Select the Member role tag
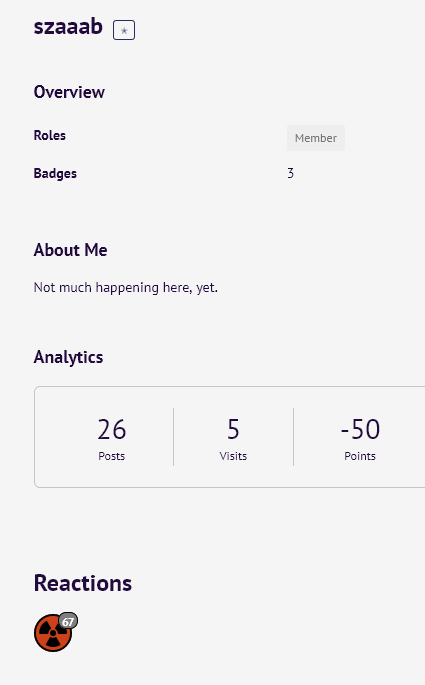Viewport: 425px width, 685px height. coord(316,138)
